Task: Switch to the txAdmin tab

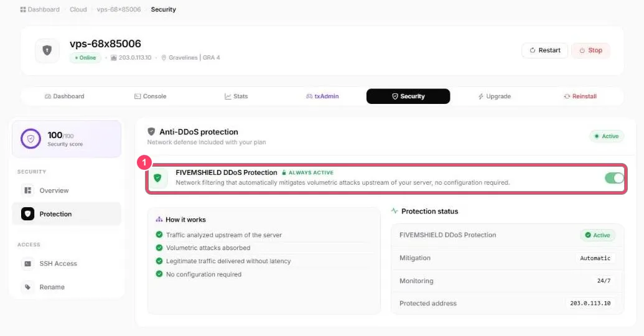Action: click(322, 96)
